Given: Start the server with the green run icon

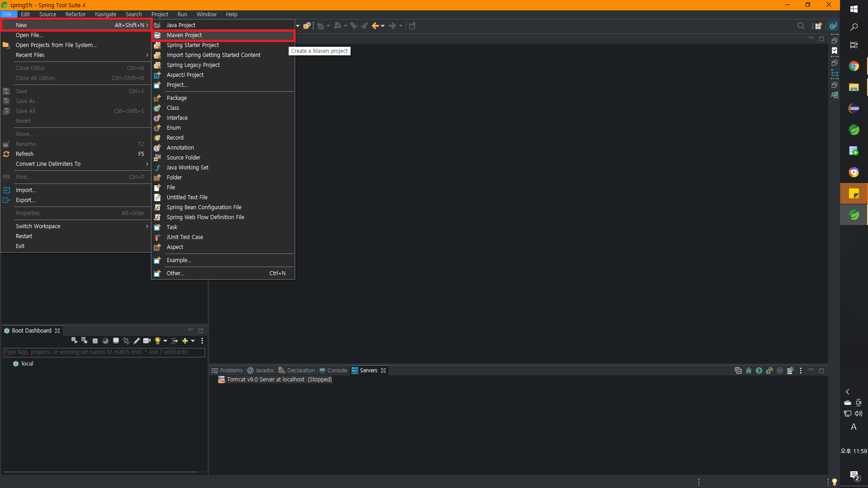Looking at the screenshot, I should [x=759, y=371].
